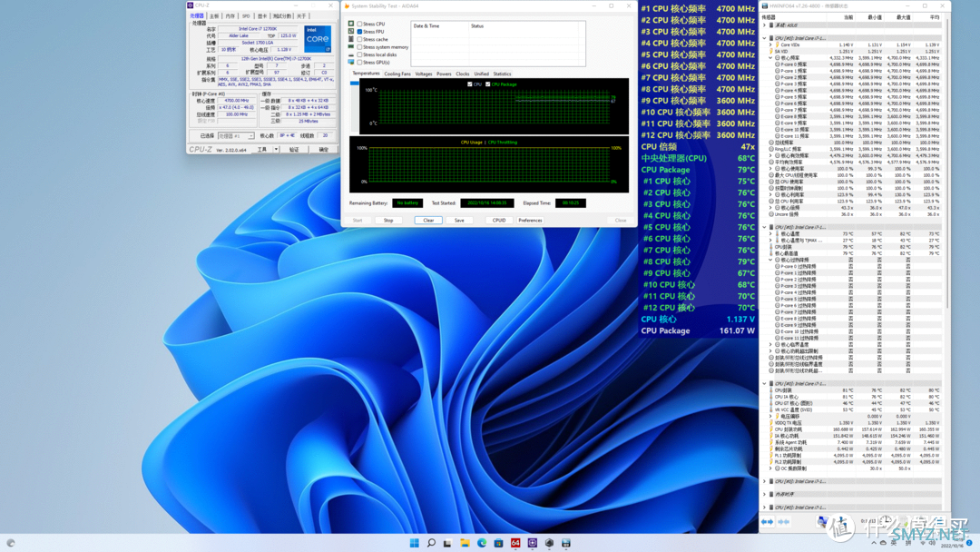980x552 pixels.
Task: Open CPU-Z 关于 (about) tab
Action: tap(301, 16)
